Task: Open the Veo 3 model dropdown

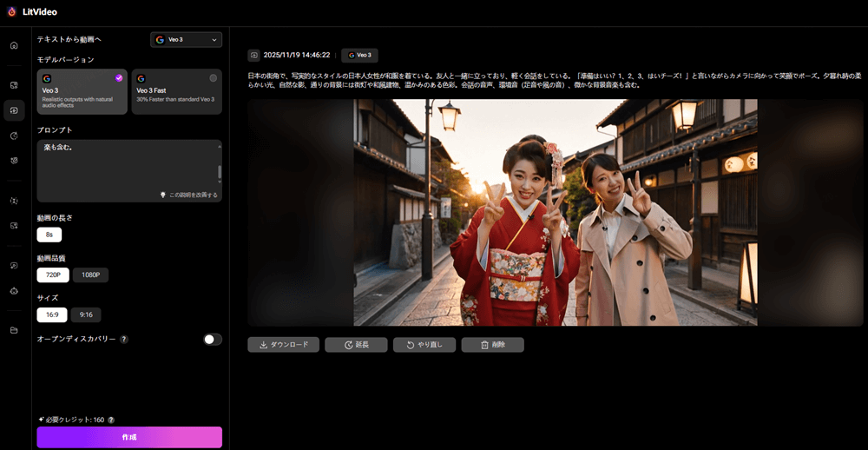Action: [x=186, y=39]
